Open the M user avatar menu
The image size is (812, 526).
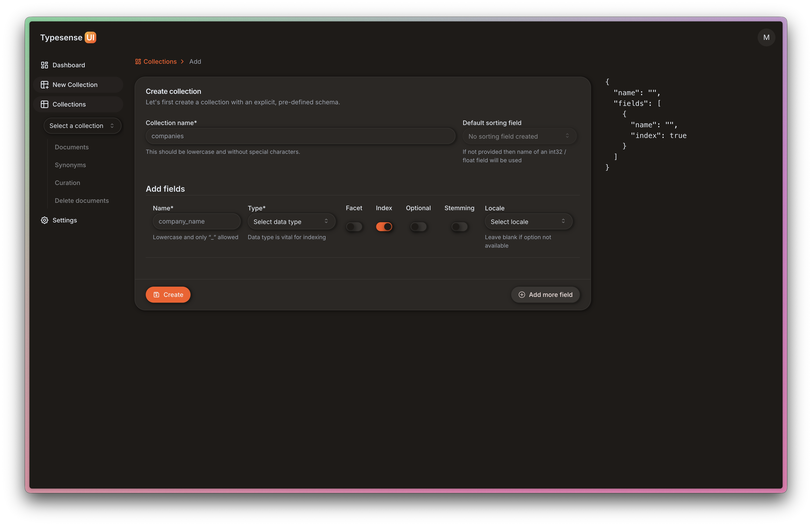click(x=766, y=37)
